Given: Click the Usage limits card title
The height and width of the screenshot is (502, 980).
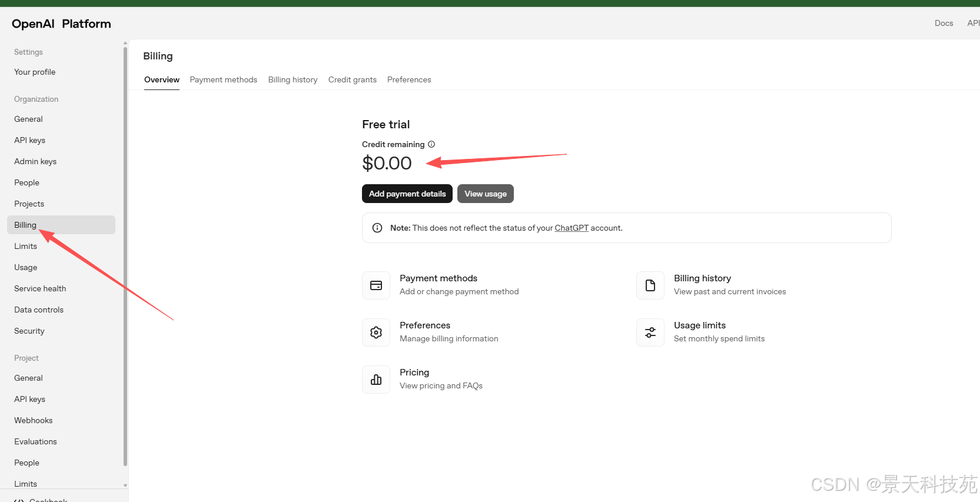Looking at the screenshot, I should point(700,325).
